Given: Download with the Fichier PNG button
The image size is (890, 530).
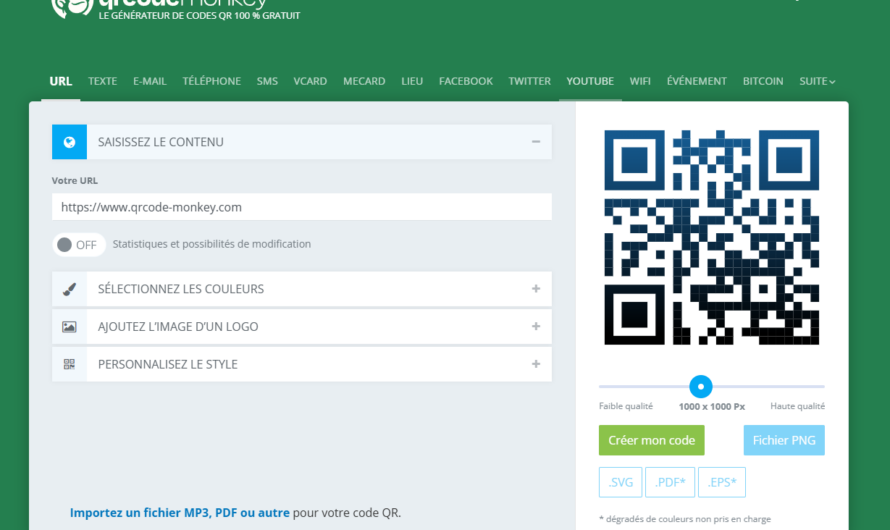Looking at the screenshot, I should 784,440.
